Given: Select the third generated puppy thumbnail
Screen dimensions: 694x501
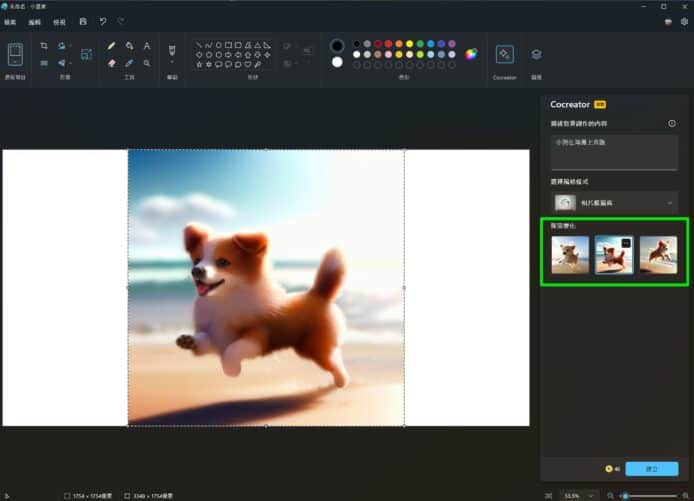Looking at the screenshot, I should click(658, 255).
